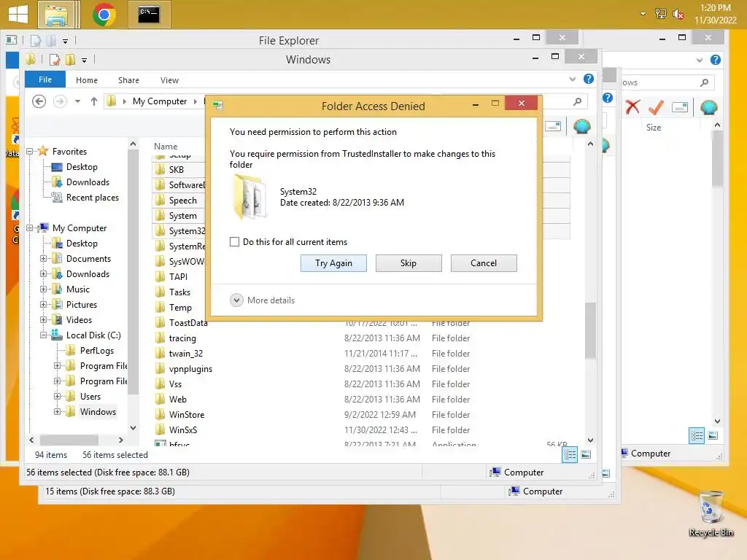
Task: Open the Recycle Bin desktop icon
Action: pos(711,514)
